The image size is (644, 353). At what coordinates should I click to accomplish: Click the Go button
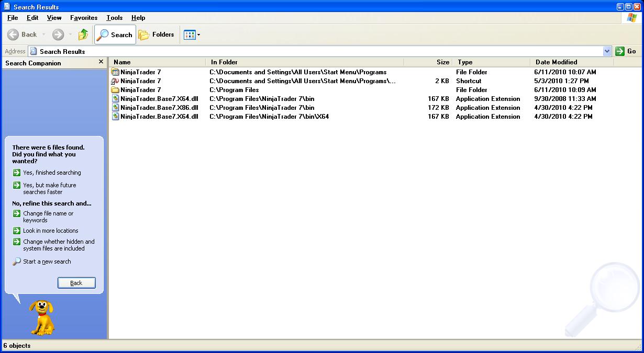coord(626,51)
